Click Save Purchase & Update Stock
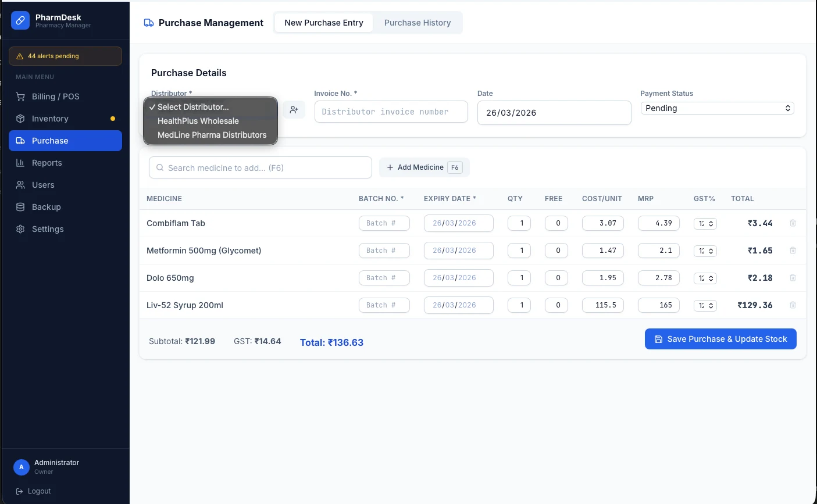Viewport: 817px width, 504px height. tap(720, 339)
